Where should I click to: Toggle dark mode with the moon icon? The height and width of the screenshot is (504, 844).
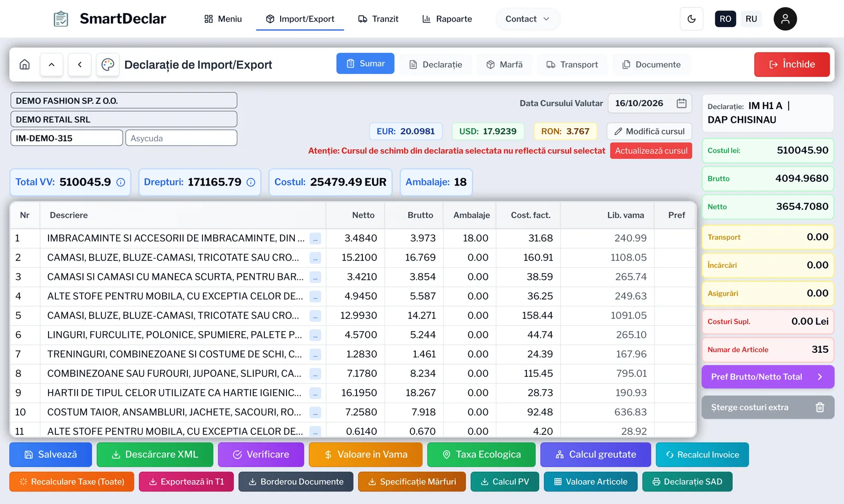[692, 19]
